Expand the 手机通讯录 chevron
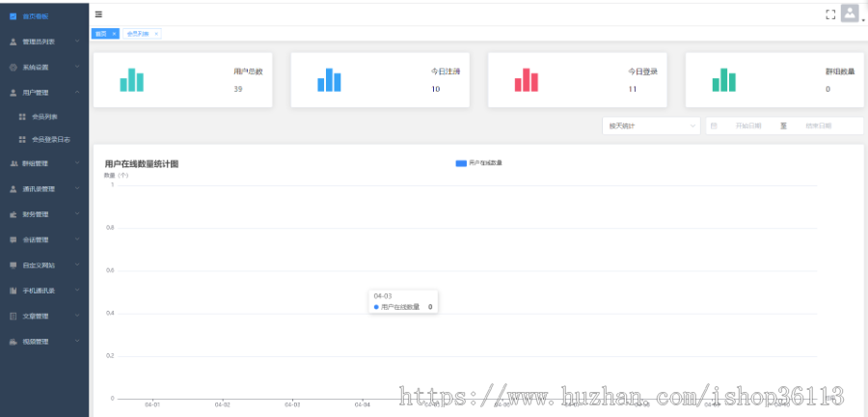The height and width of the screenshot is (417, 868). click(x=77, y=290)
